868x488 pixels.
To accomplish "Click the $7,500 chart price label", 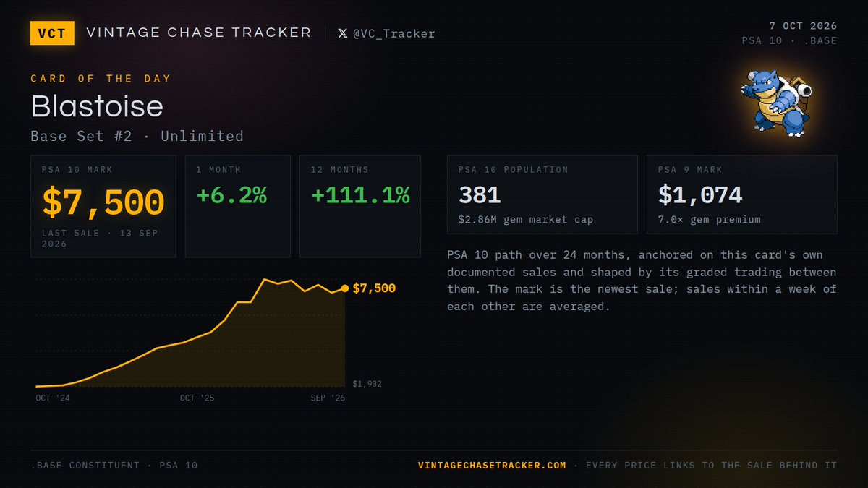I will [x=374, y=288].
